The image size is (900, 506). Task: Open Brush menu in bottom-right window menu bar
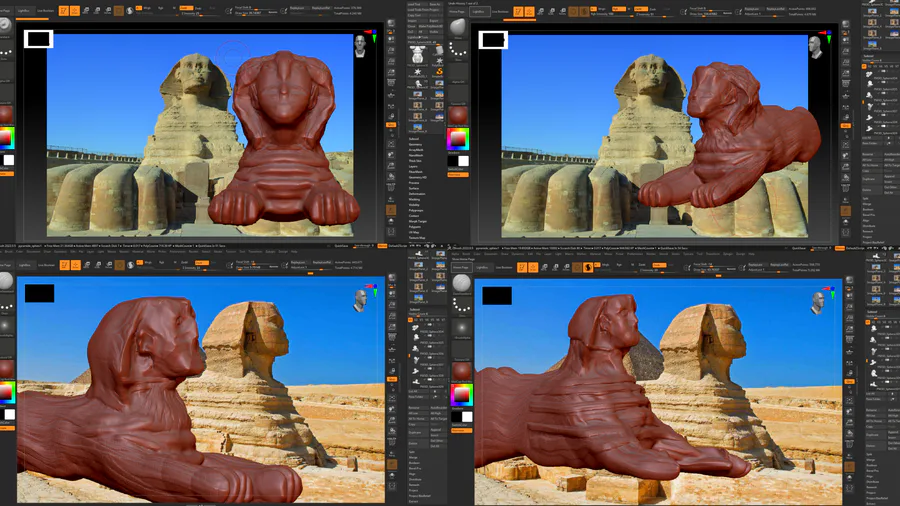click(466, 254)
